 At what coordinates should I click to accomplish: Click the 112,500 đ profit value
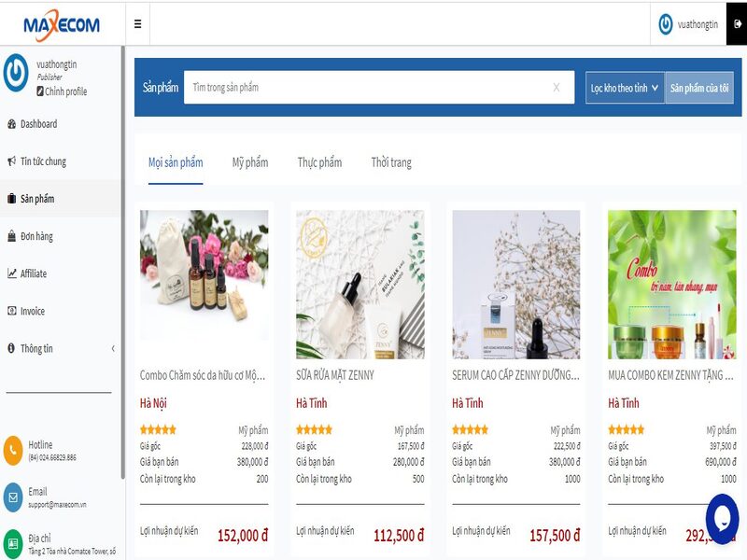click(399, 536)
